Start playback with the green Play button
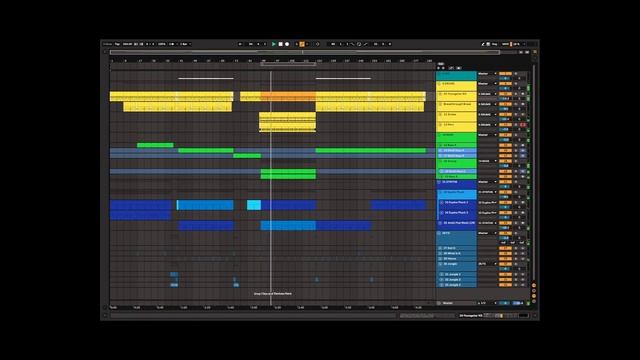Viewport: 640px width, 360px height. point(274,44)
